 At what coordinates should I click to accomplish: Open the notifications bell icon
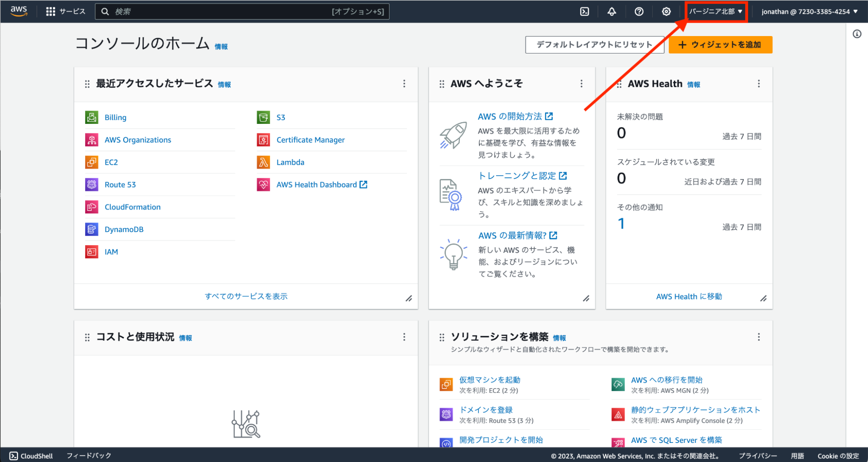pyautogui.click(x=611, y=11)
